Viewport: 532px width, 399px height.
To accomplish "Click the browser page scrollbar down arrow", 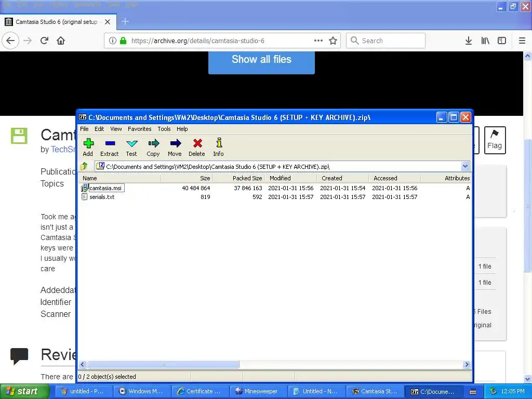I will [x=528, y=379].
